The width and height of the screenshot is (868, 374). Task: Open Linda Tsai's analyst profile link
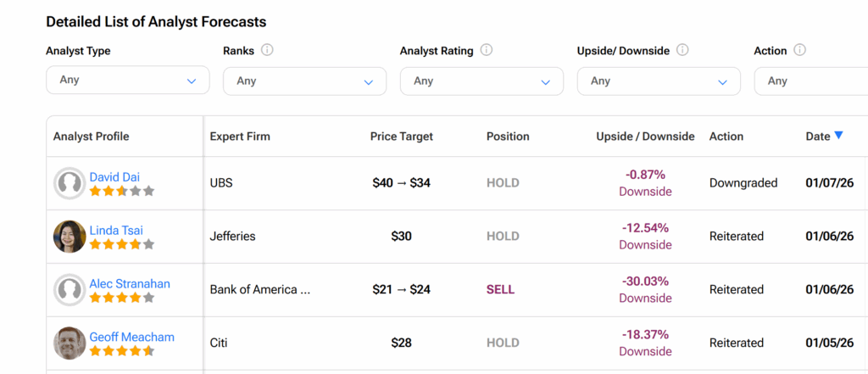tap(117, 231)
